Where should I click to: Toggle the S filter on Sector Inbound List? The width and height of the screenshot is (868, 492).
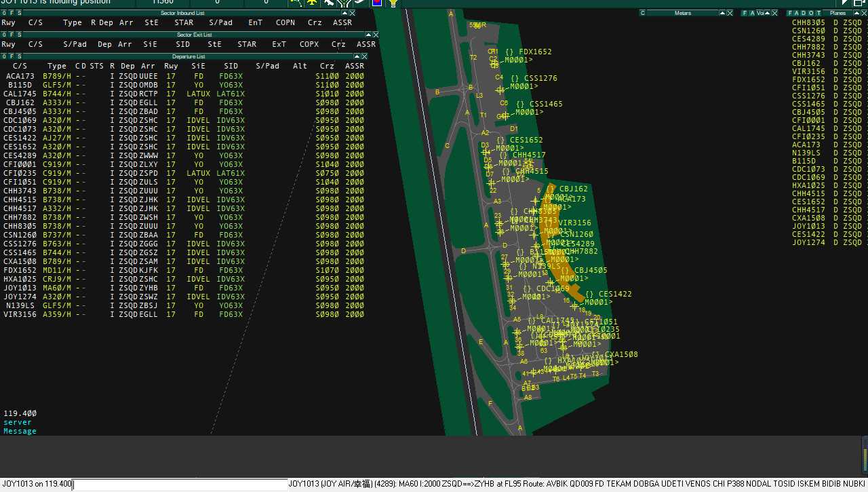(19, 13)
